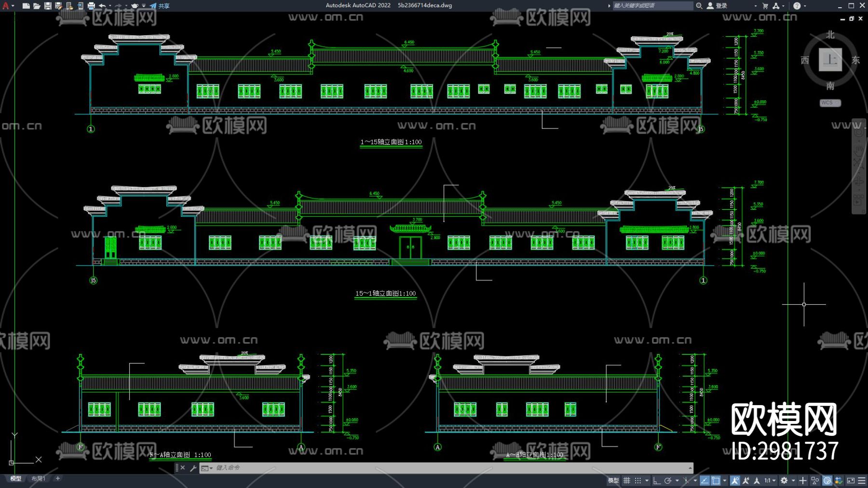The width and height of the screenshot is (868, 488).
Task: Open status bar customization menu
Action: 862,480
